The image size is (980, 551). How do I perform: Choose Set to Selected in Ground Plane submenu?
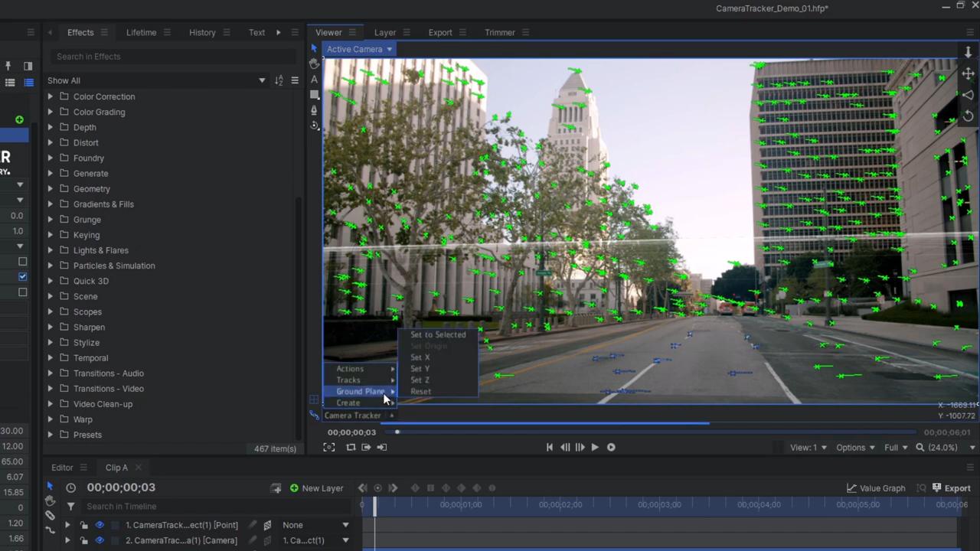click(438, 334)
